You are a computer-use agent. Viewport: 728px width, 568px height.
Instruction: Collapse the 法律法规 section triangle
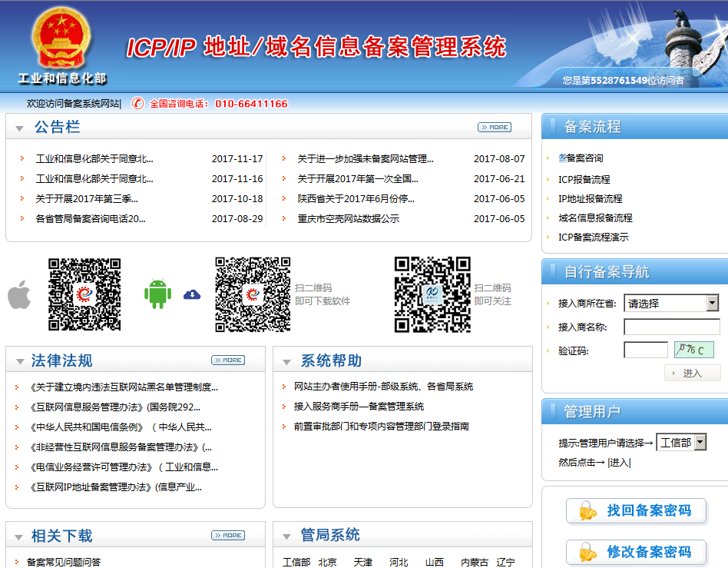20,361
